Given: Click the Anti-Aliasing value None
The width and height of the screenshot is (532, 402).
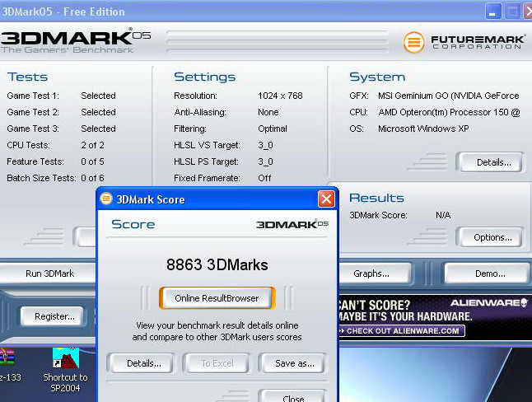Looking at the screenshot, I should 268,112.
